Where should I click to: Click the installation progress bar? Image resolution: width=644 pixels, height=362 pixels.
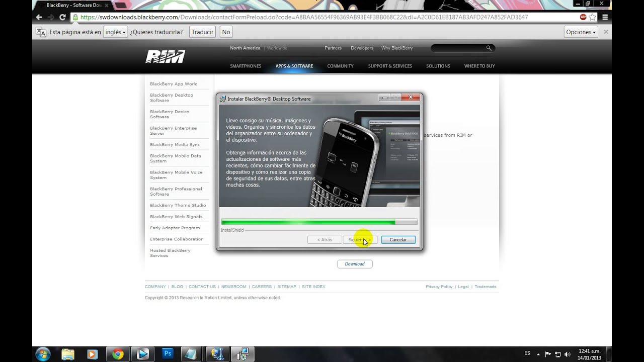pyautogui.click(x=319, y=222)
